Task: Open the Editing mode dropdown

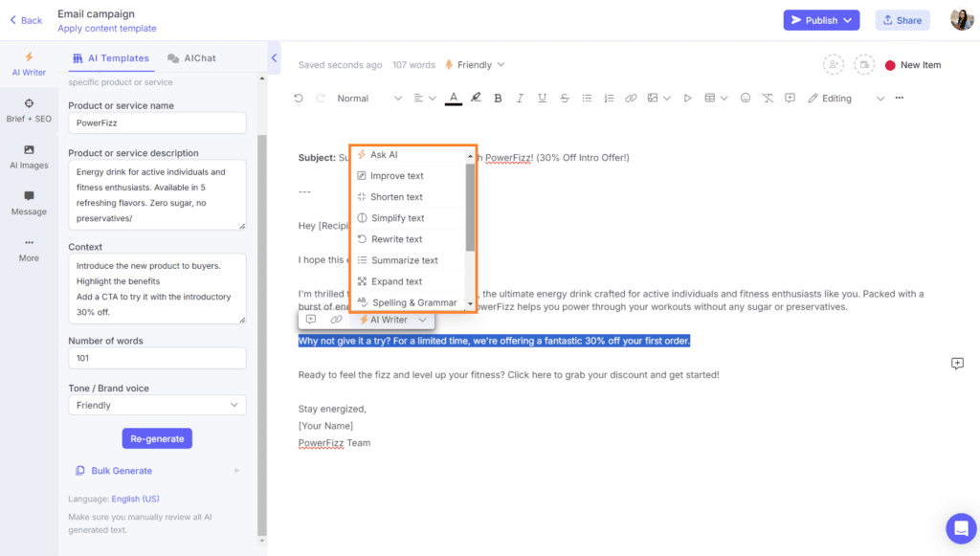Action: (846, 98)
